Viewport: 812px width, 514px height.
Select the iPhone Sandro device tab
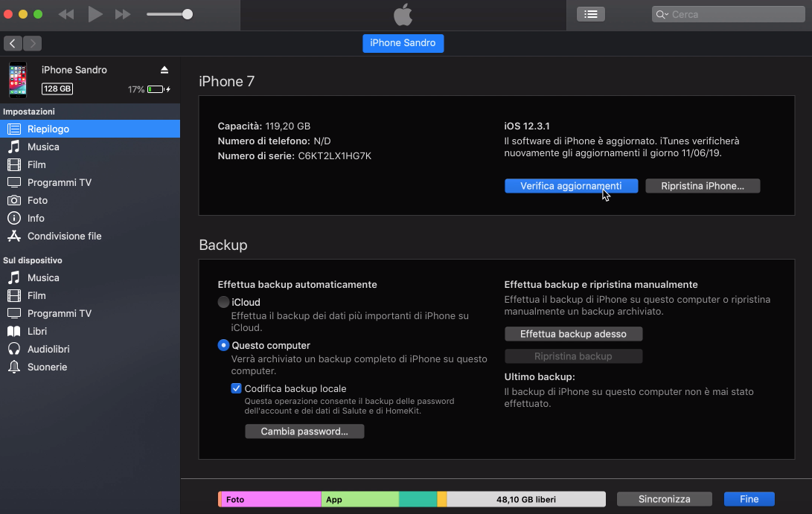tap(403, 43)
